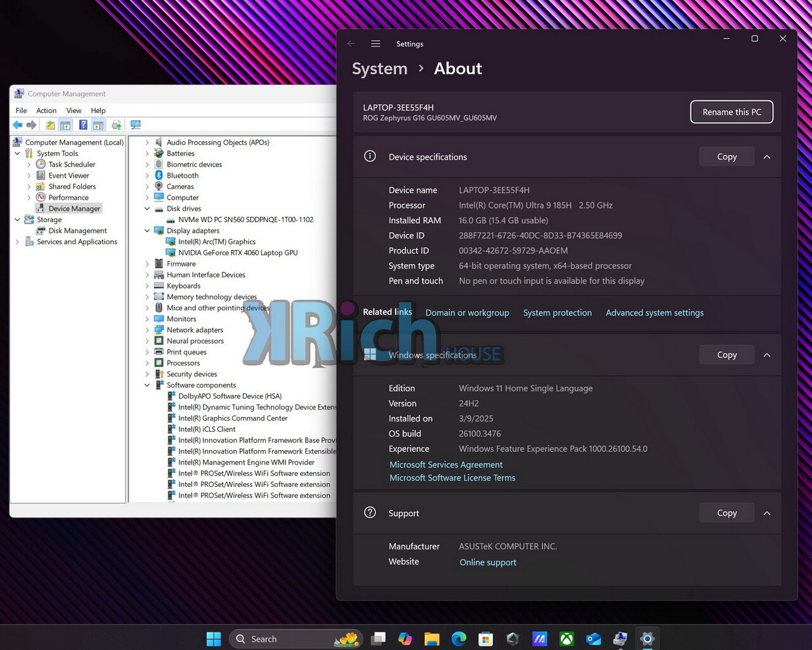This screenshot has height=650, width=812.
Task: Open the View menu
Action: (74, 110)
